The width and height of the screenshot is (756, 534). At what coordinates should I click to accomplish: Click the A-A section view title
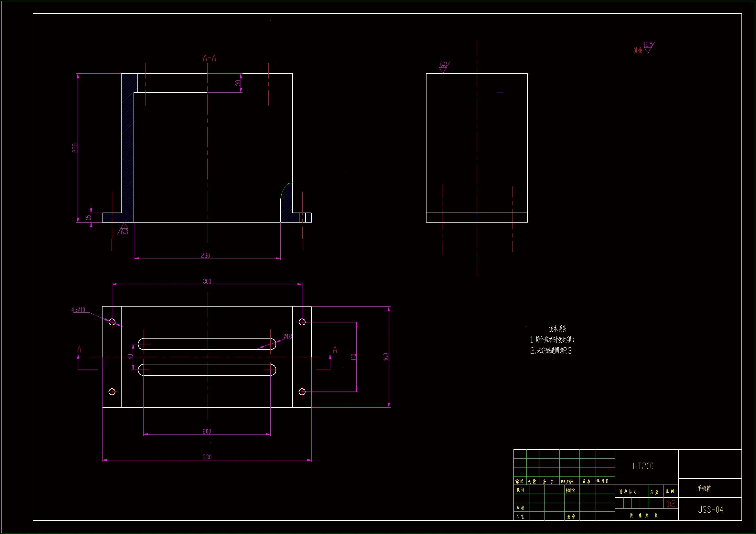coord(210,58)
